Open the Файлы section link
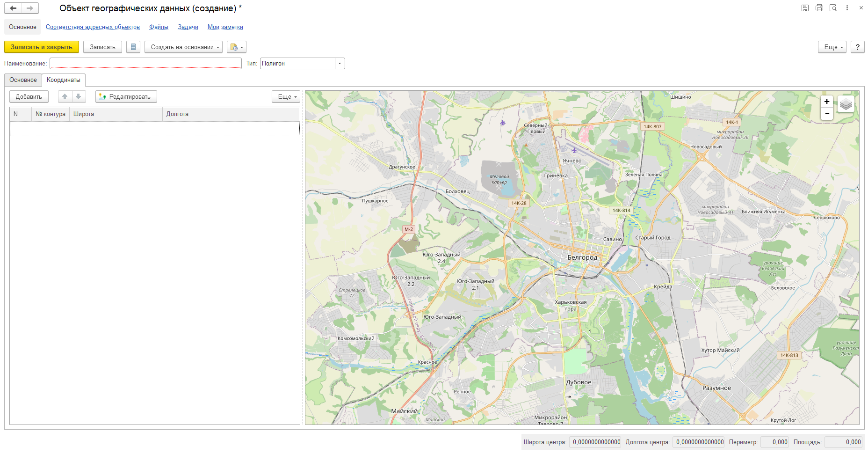The height and width of the screenshot is (454, 868). point(159,27)
